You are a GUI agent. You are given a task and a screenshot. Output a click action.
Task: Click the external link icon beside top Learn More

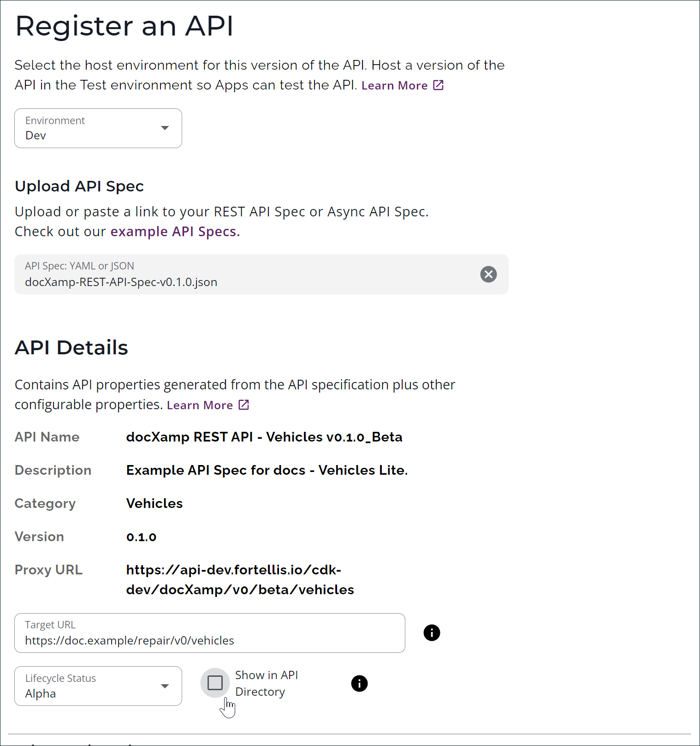coord(438,85)
